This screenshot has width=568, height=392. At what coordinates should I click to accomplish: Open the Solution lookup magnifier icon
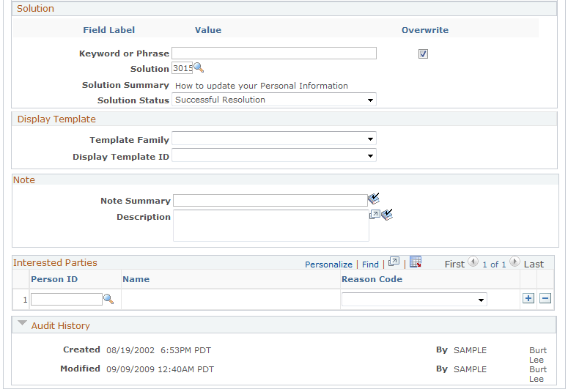point(199,67)
